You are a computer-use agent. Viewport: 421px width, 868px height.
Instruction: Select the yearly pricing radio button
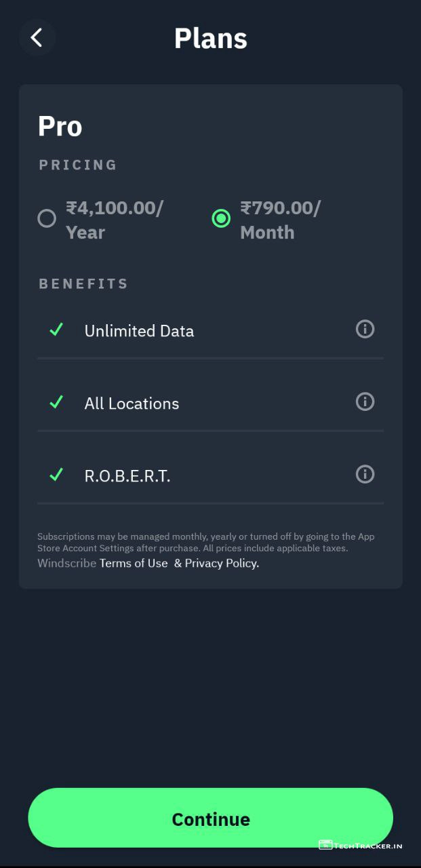(x=47, y=218)
